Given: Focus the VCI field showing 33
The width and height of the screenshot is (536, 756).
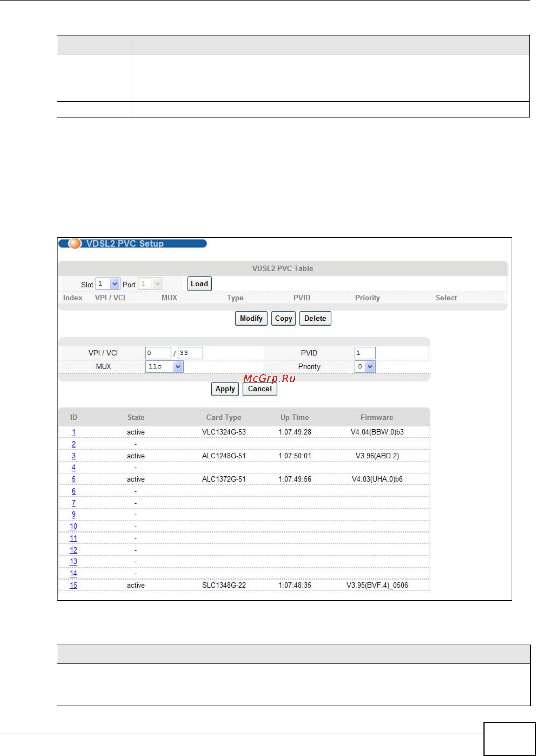Looking at the screenshot, I should pyautogui.click(x=190, y=353).
